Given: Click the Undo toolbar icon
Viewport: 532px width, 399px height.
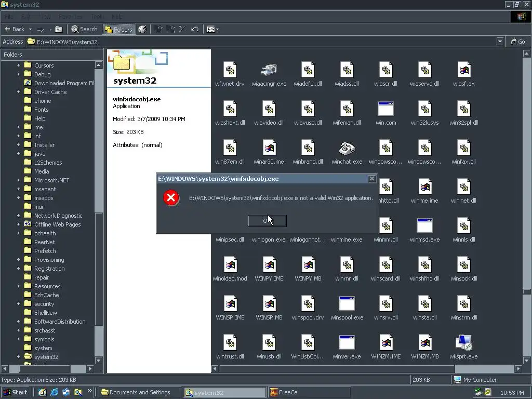Looking at the screenshot, I should [x=195, y=29].
